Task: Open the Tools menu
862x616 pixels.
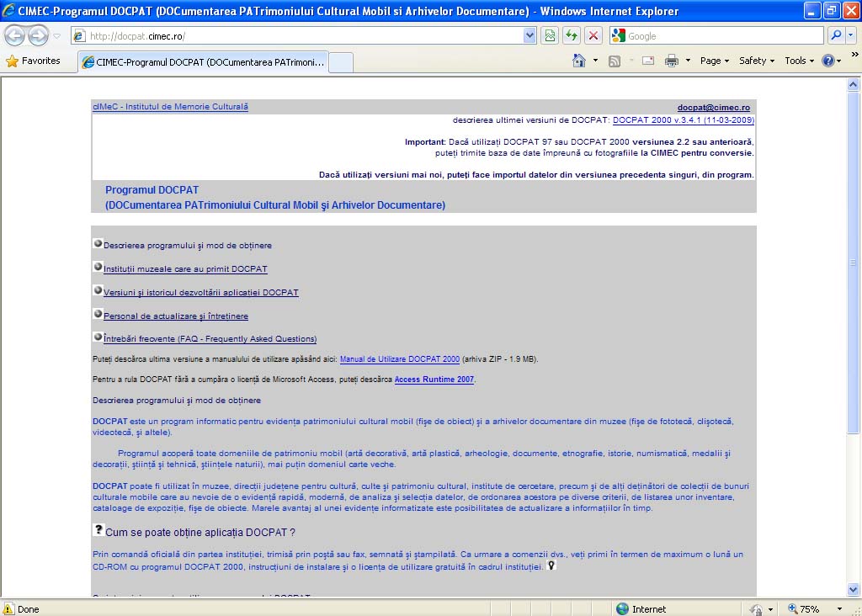Action: [x=800, y=61]
